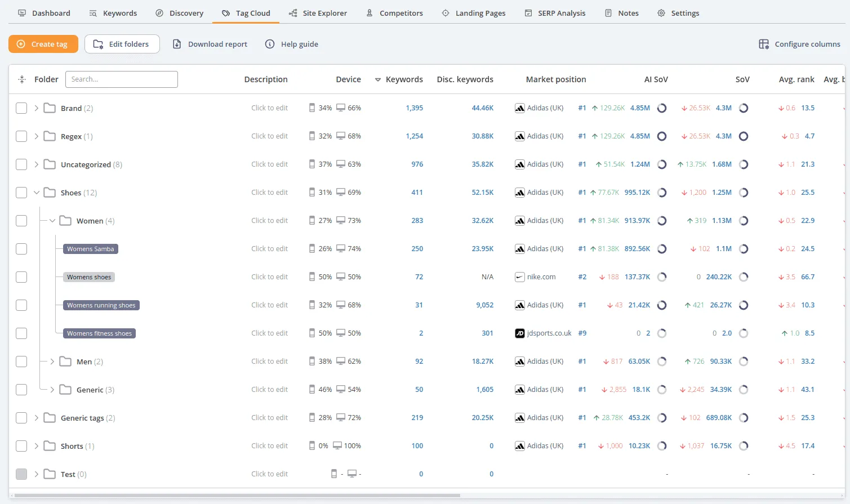The width and height of the screenshot is (850, 504).
Task: Switch to the Keywords tab
Action: [x=113, y=13]
